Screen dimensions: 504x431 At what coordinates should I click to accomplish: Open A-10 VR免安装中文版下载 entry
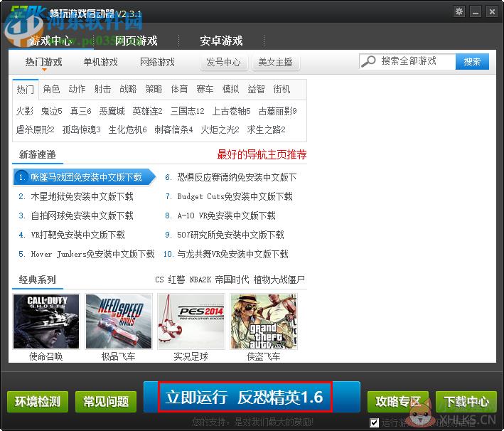[226, 215]
